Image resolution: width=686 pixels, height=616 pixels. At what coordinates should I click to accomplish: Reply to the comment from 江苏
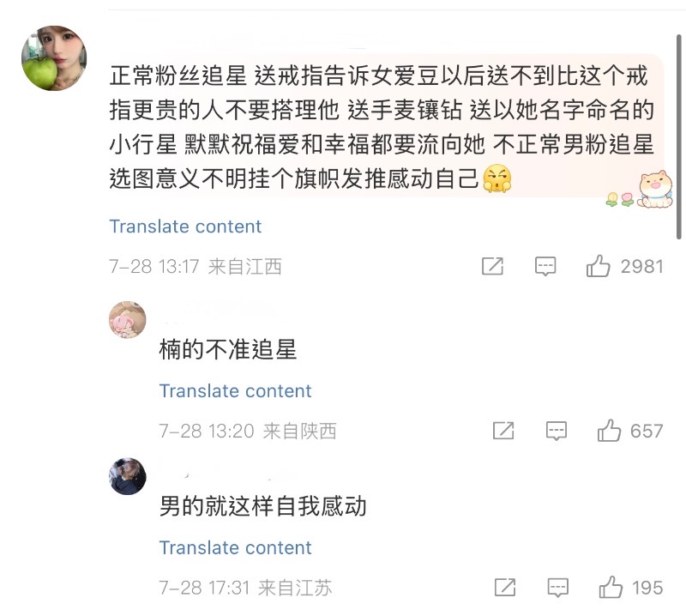(x=557, y=588)
